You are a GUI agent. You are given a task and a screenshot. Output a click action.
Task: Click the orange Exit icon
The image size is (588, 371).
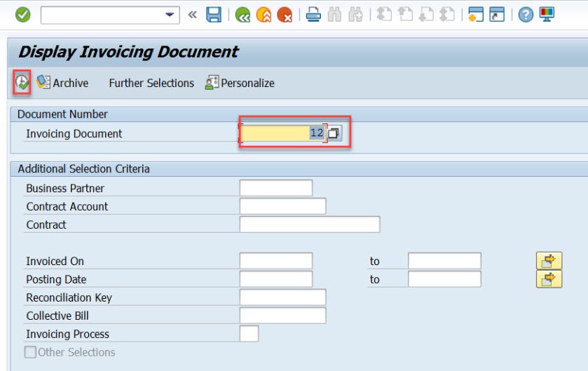point(264,15)
